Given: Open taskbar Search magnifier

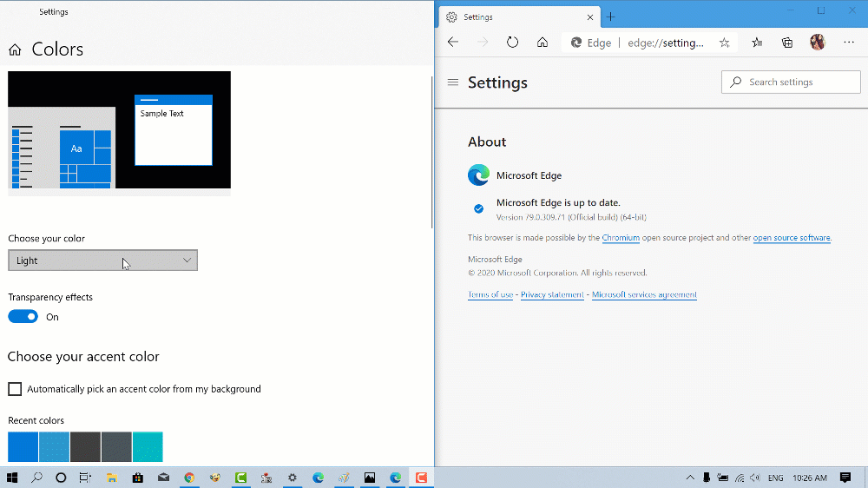Looking at the screenshot, I should click(36, 478).
